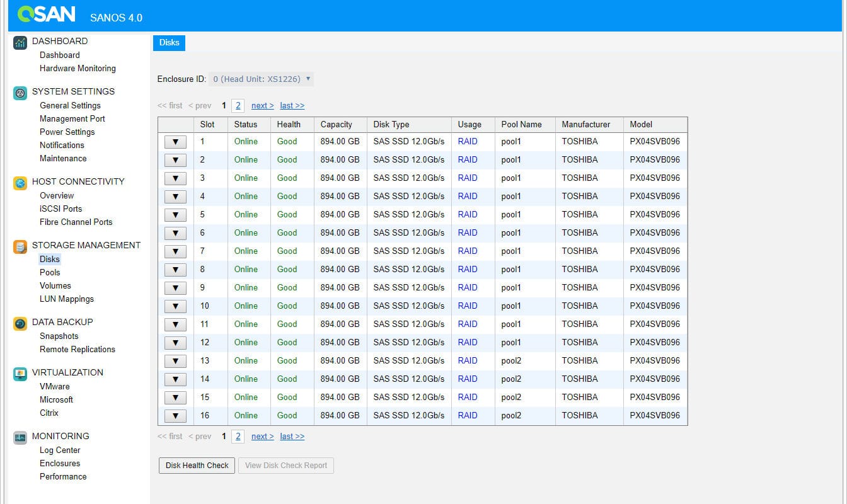The height and width of the screenshot is (504, 847).
Task: Open the action dropdown for slot 10
Action: point(175,306)
